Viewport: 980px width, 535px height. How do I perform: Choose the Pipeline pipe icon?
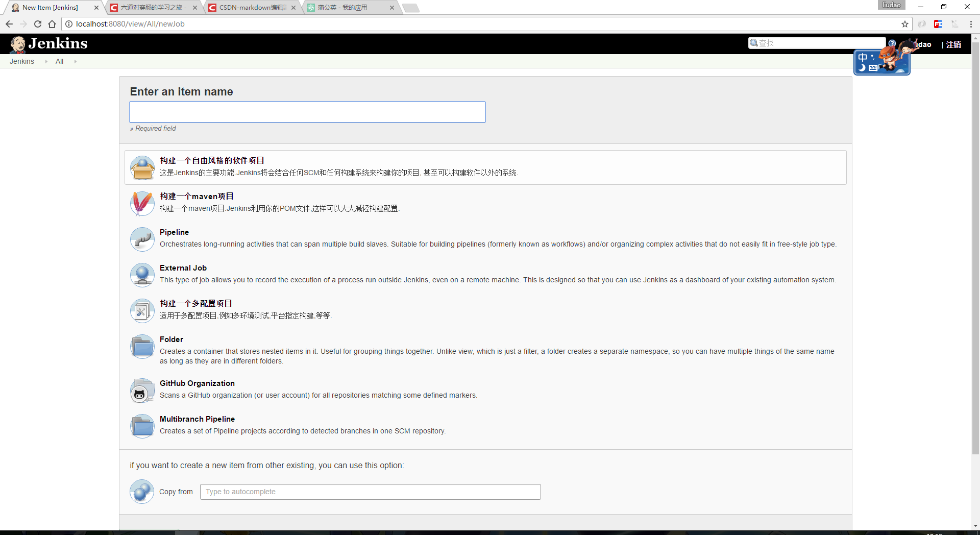(x=142, y=239)
